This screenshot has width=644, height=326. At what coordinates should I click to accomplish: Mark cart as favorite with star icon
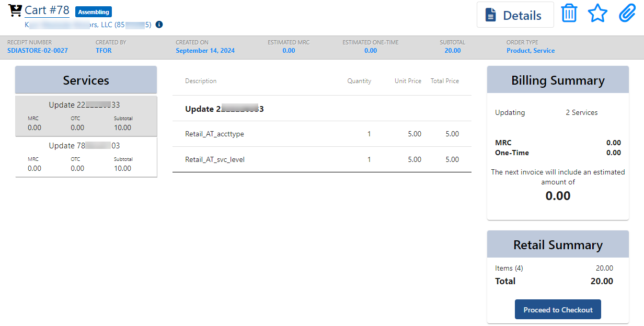[x=597, y=14]
